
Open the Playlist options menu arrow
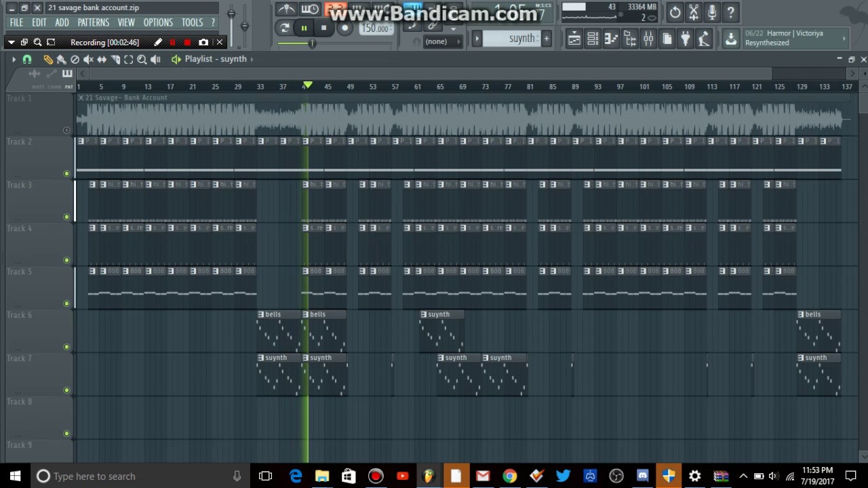[x=13, y=60]
